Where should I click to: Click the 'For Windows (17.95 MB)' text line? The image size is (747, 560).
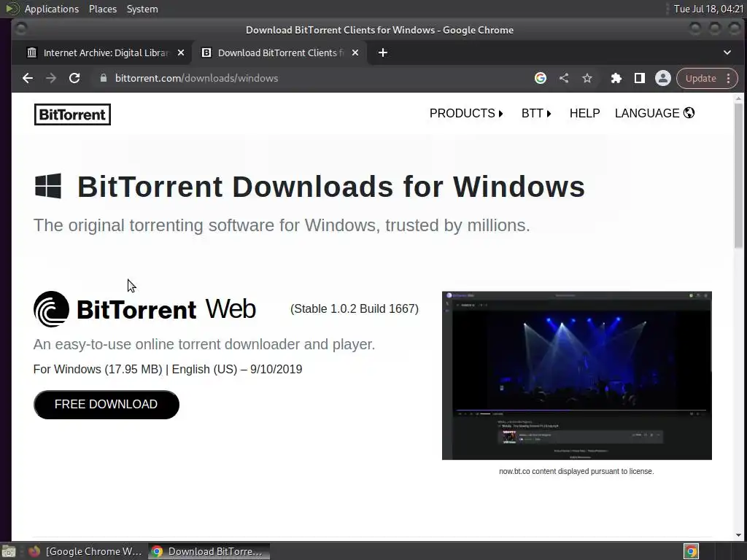pos(168,369)
